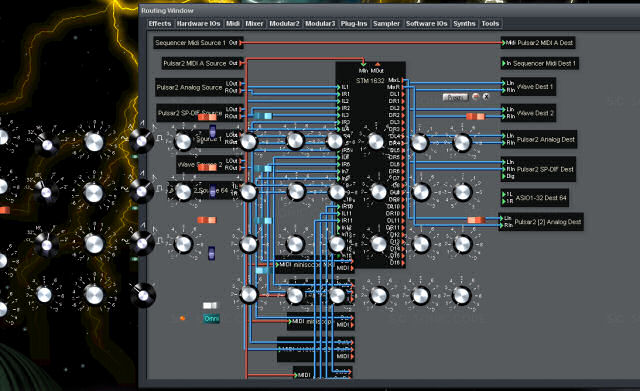Viewport: 640px width, 391px height.
Task: Click the small blue vertical fader near Source 1
Action: tap(212, 131)
